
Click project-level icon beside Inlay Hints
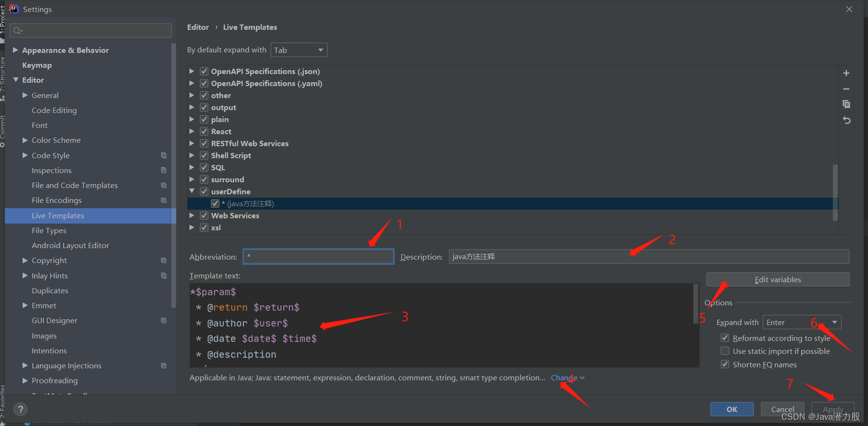click(164, 276)
